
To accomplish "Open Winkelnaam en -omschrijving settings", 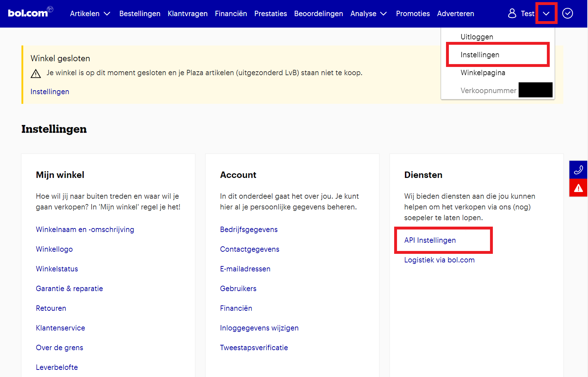I will click(85, 229).
